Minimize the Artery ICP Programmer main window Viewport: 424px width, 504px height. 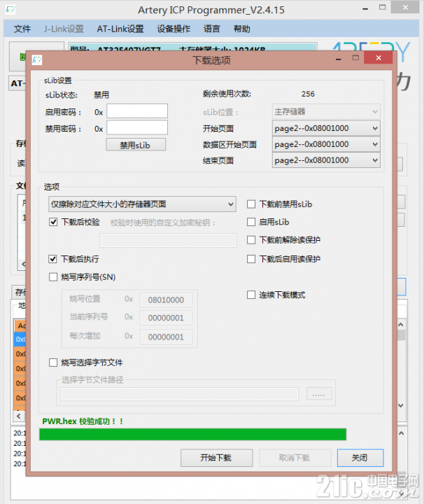365,8
